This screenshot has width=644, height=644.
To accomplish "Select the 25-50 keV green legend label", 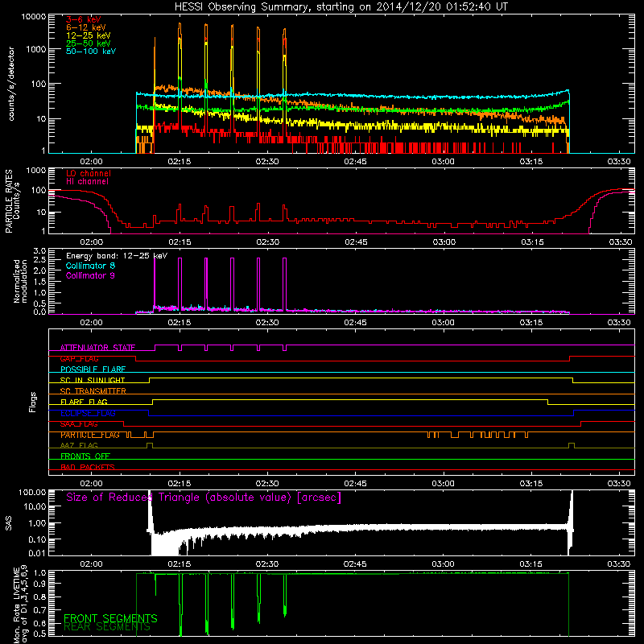I will pos(89,43).
